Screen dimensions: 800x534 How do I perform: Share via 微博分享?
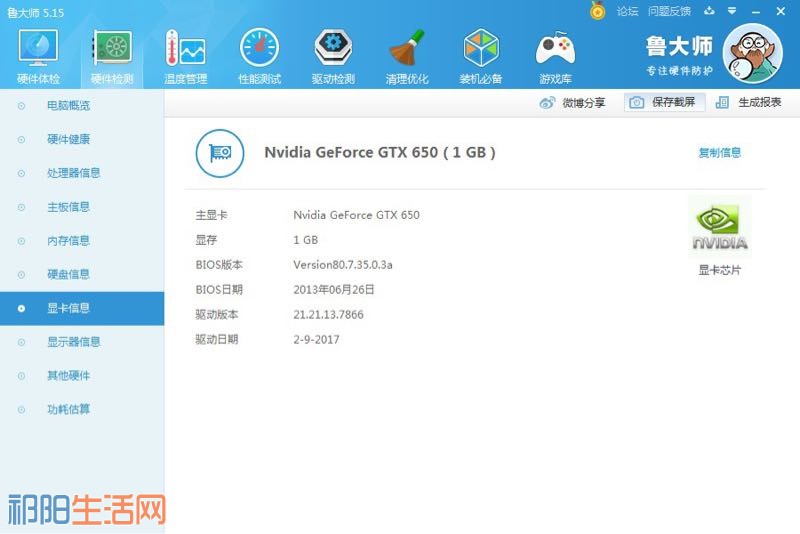tap(572, 103)
